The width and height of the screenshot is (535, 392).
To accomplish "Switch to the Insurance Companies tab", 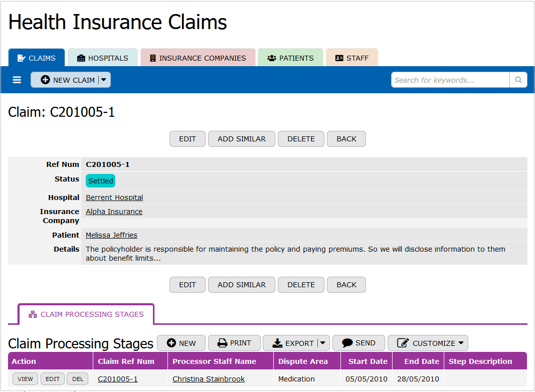I will [x=198, y=58].
